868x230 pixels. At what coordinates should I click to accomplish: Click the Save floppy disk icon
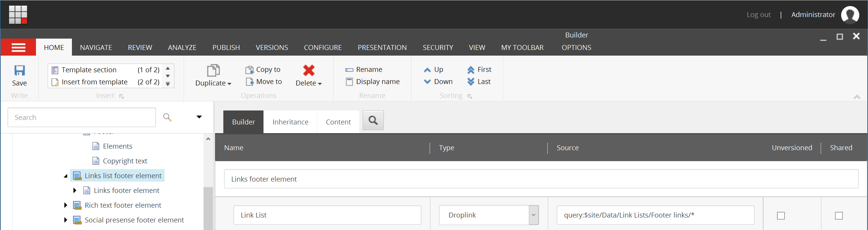[x=19, y=70]
